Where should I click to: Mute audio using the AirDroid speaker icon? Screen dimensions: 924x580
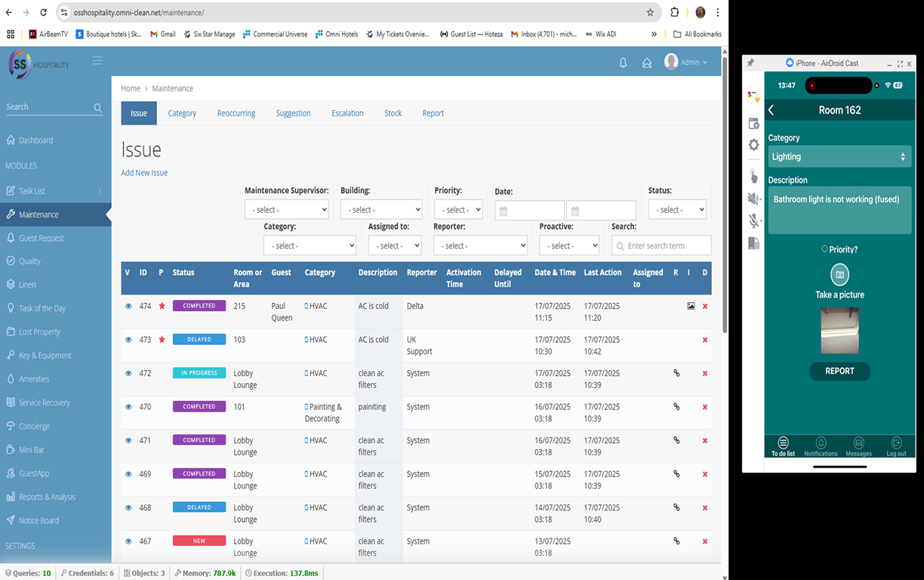pyautogui.click(x=753, y=198)
